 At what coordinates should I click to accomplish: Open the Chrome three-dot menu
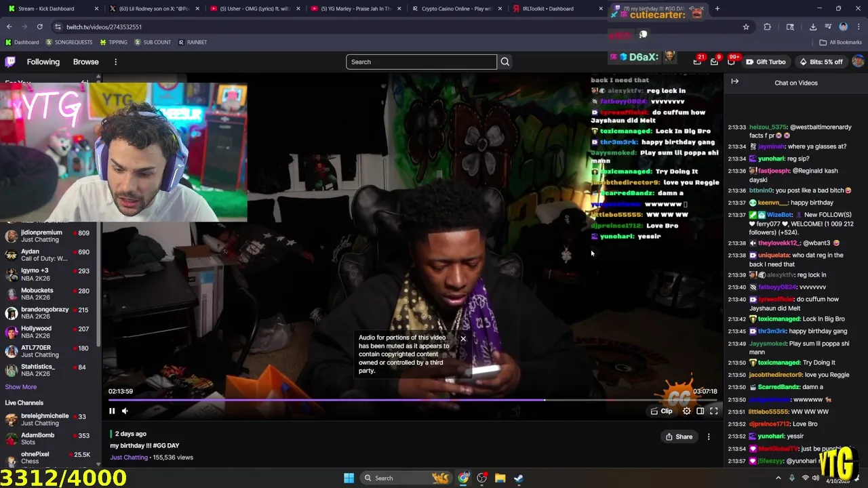[x=858, y=26]
